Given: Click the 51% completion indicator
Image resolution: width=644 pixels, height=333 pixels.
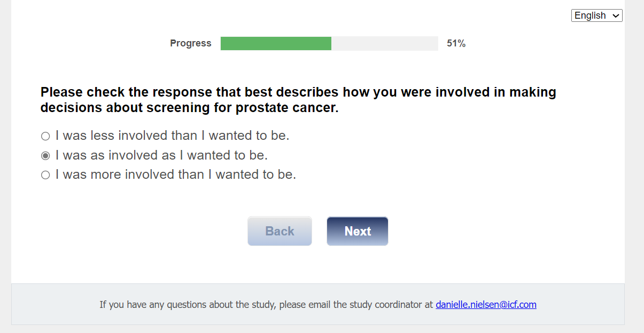Looking at the screenshot, I should 456,44.
